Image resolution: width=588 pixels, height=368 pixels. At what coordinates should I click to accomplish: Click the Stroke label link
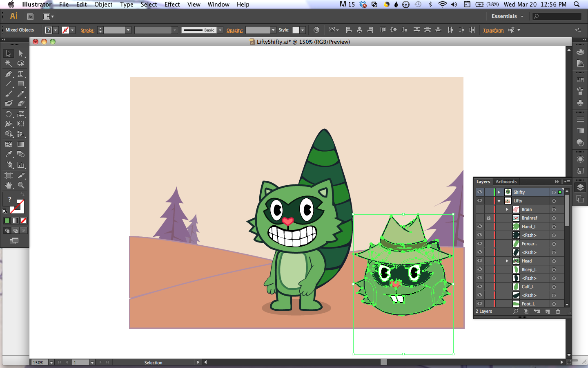tap(87, 30)
